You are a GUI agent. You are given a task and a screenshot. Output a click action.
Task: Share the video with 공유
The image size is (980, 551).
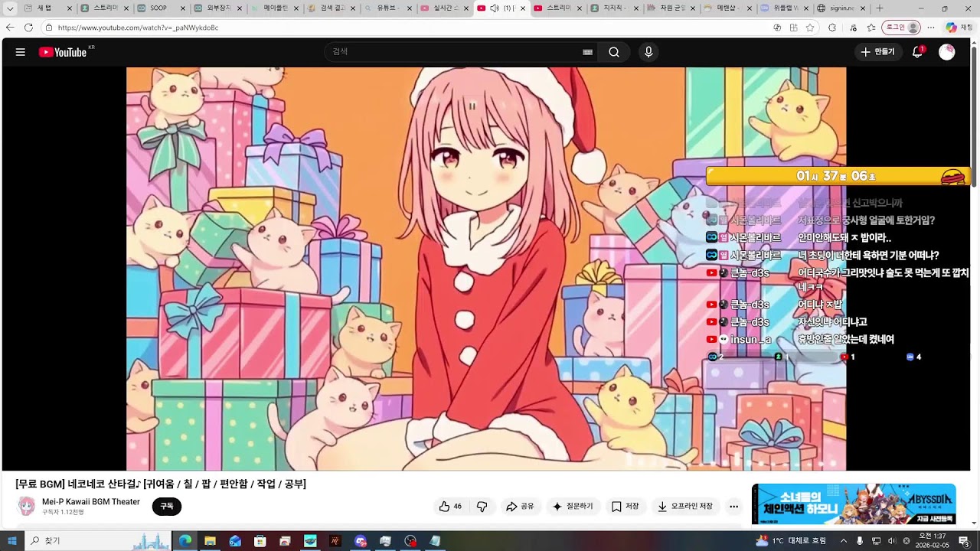[x=521, y=507]
